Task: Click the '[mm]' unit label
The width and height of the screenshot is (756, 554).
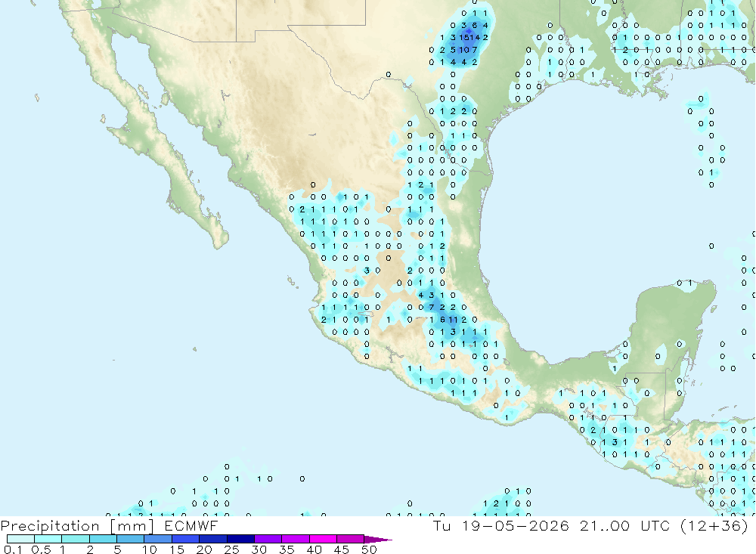Action: pyautogui.click(x=132, y=526)
